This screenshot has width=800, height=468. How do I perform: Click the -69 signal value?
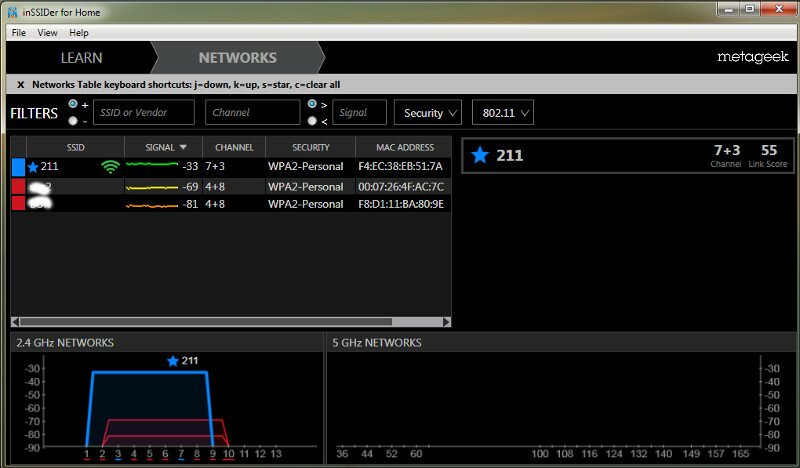click(190, 187)
